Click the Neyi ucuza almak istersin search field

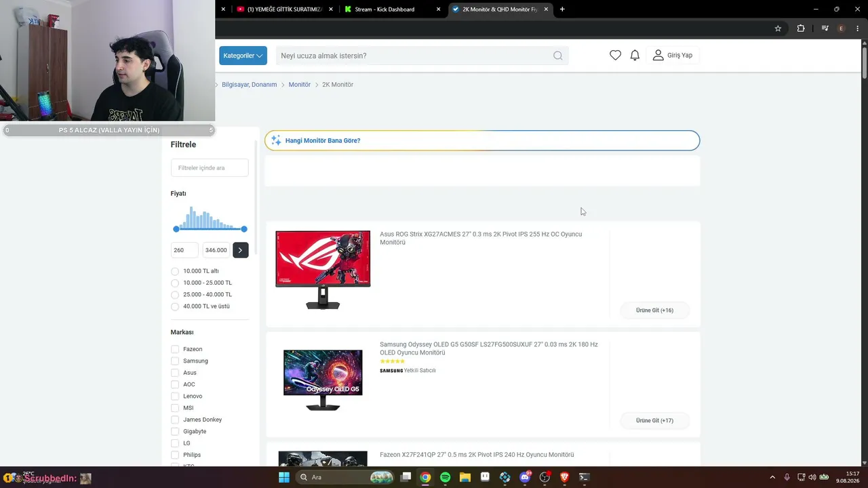click(422, 56)
